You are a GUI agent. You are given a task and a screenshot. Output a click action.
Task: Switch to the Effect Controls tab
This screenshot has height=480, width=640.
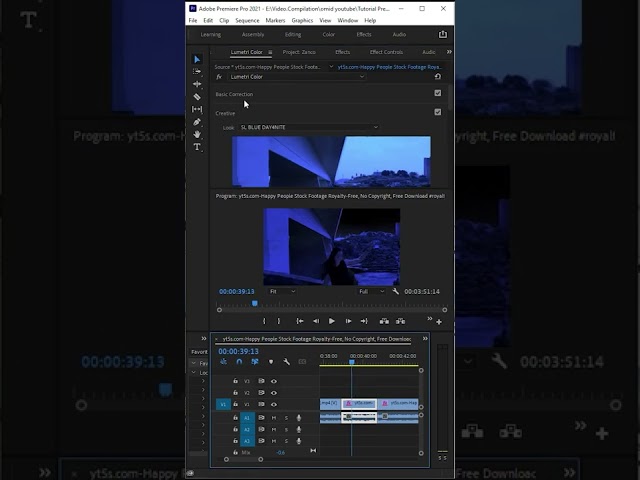(386, 52)
